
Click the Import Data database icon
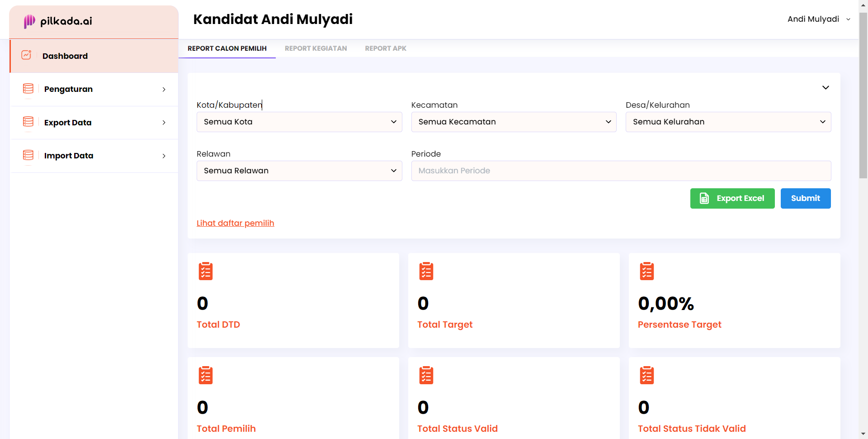(28, 155)
